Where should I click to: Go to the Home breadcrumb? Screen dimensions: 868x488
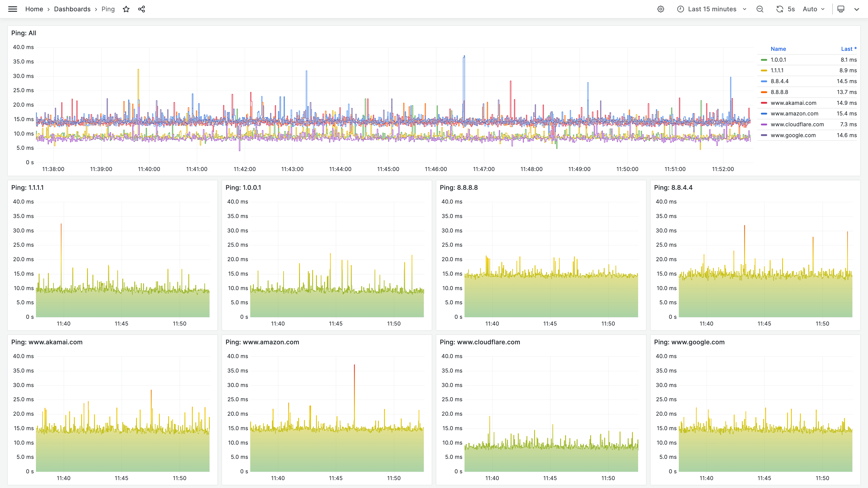click(34, 9)
